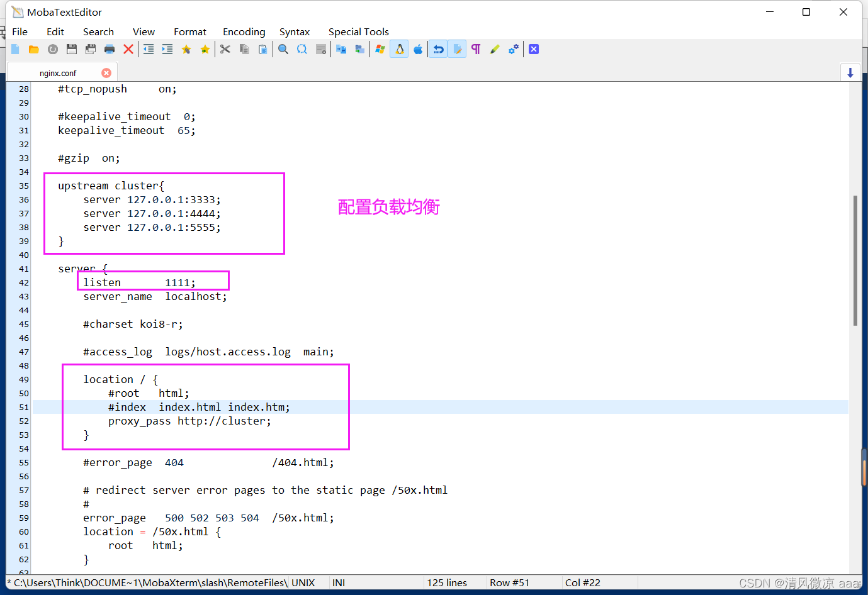Open the Edit menu
Screen dimensions: 868x595
[55, 31]
